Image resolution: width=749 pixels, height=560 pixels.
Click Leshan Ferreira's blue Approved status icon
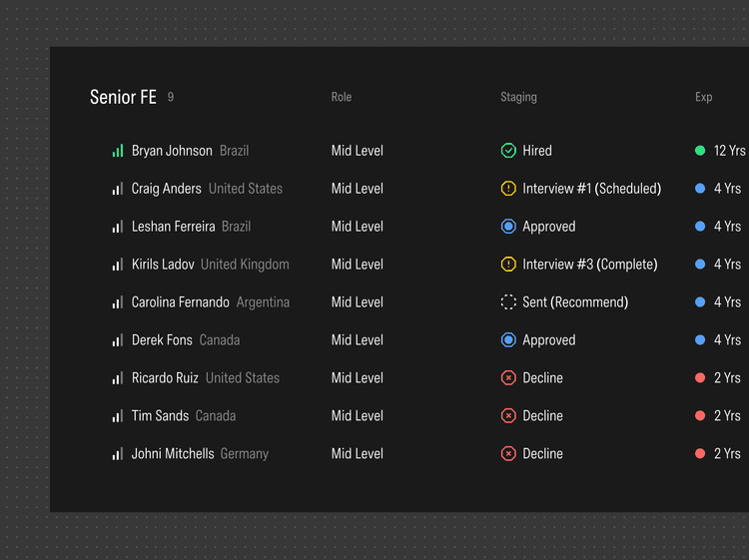508,227
